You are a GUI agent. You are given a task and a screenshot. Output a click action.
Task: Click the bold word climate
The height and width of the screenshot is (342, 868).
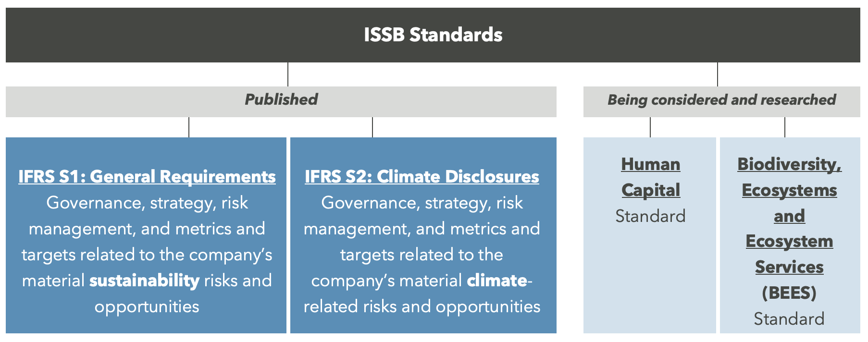[497, 280]
